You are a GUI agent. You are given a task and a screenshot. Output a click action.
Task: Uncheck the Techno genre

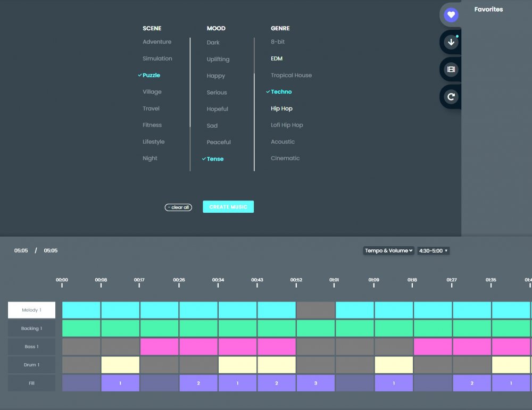281,91
